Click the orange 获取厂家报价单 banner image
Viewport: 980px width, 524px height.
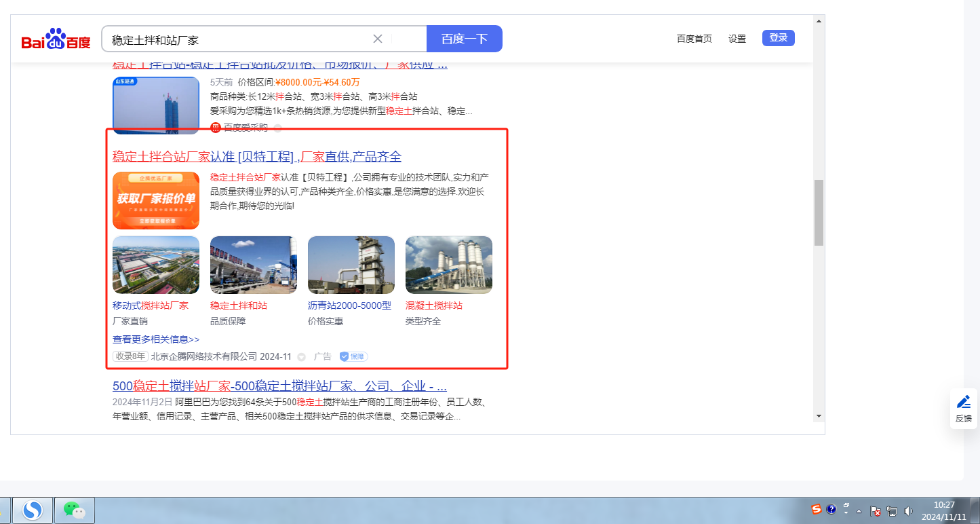[x=156, y=200]
